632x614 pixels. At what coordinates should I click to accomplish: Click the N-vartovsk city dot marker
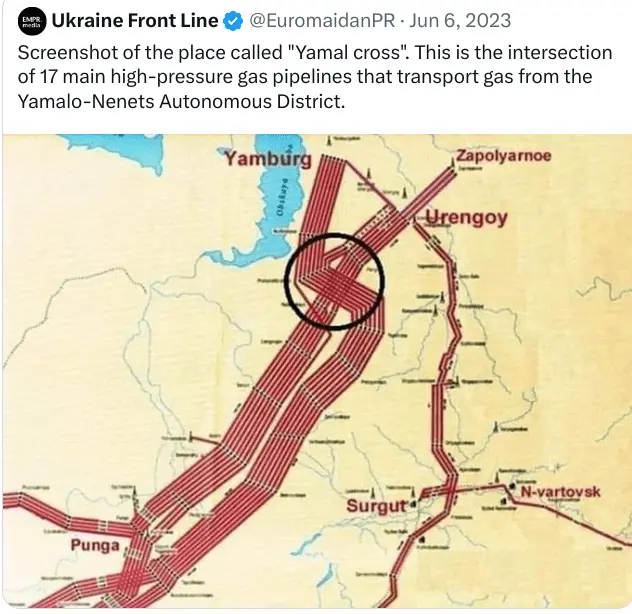pos(513,487)
